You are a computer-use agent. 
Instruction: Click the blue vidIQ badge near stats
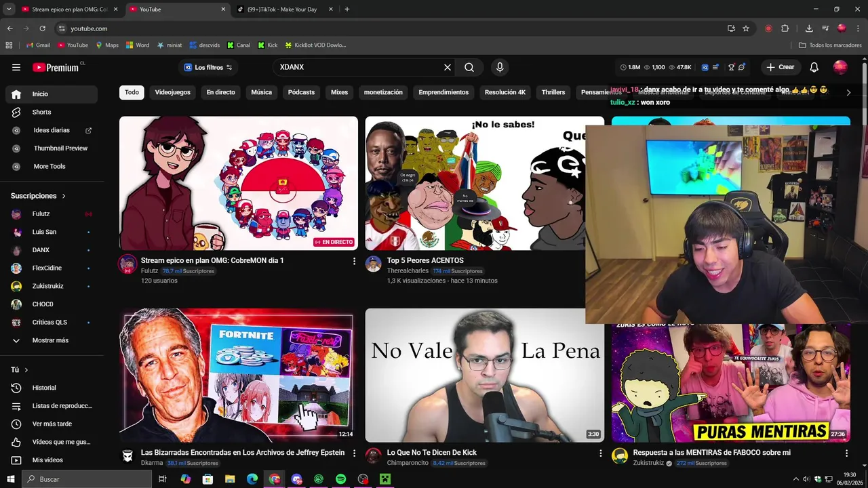click(x=705, y=67)
